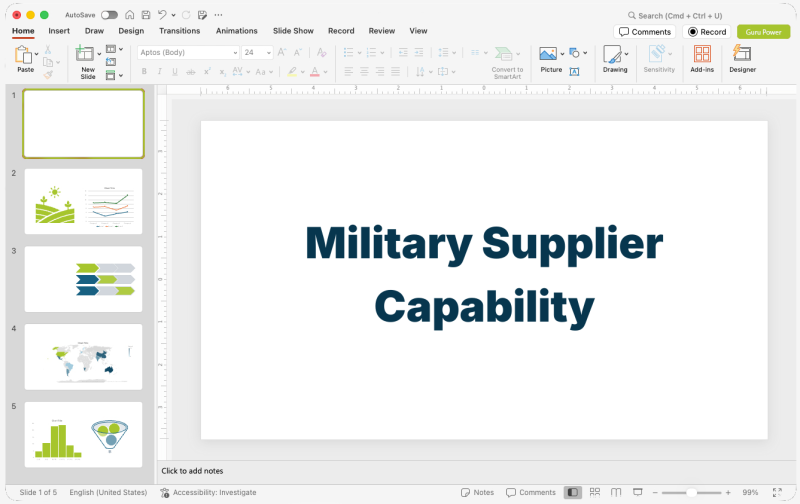Toggle Bold formatting
The image size is (800, 504).
[144, 72]
